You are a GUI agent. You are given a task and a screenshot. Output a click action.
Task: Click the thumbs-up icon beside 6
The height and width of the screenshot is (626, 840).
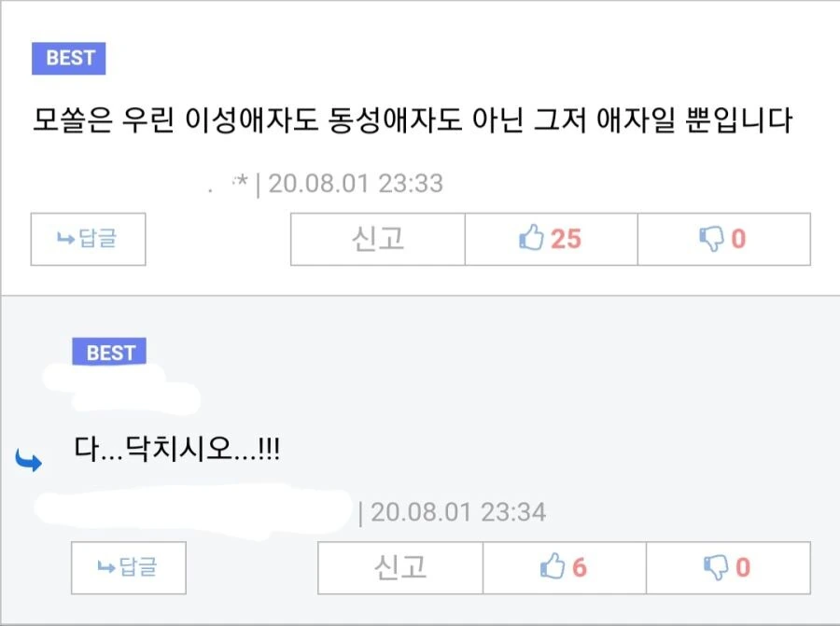(553, 566)
